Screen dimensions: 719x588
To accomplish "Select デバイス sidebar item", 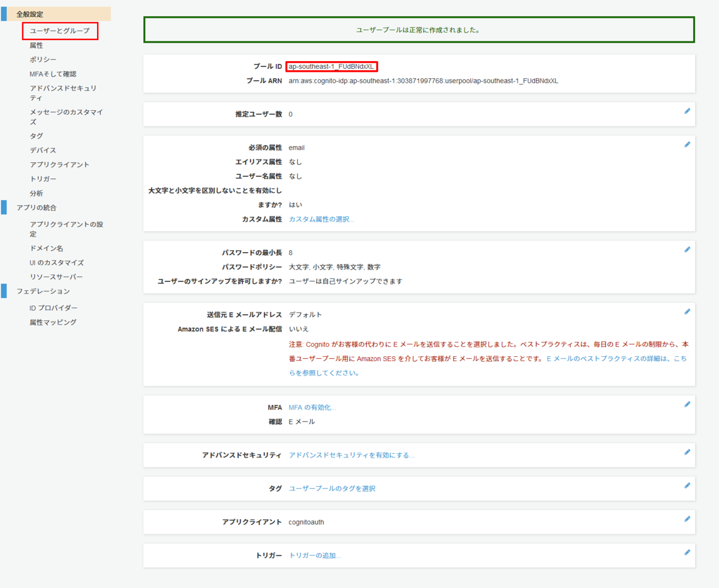I will tap(43, 150).
